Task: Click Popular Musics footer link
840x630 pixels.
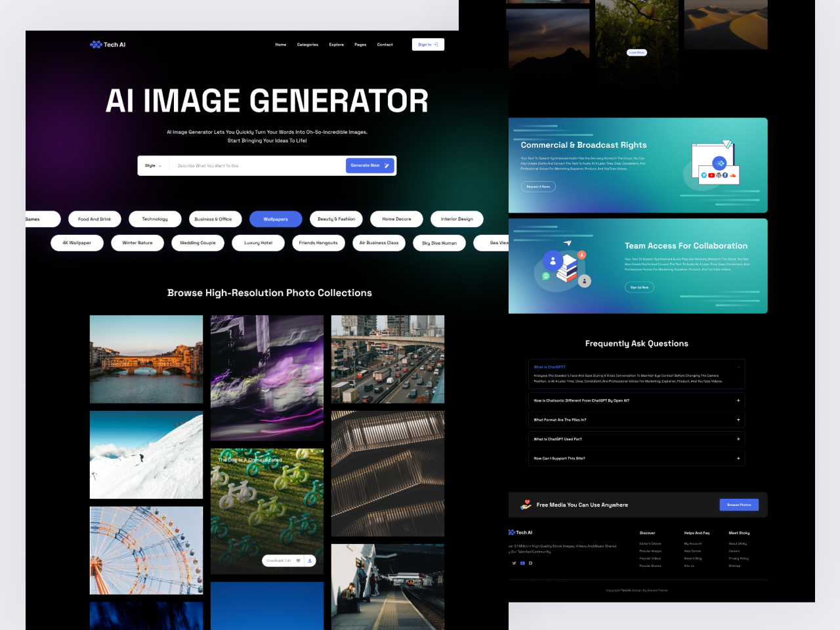Action: pos(650,566)
